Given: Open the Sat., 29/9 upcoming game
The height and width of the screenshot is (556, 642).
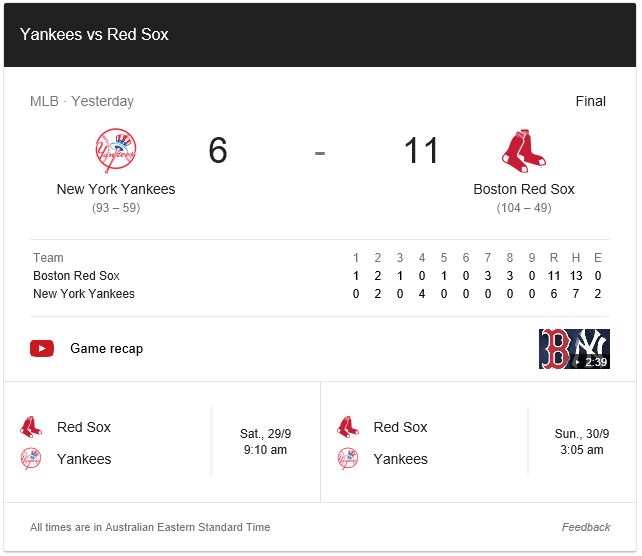Looking at the screenshot, I should pyautogui.click(x=162, y=442).
